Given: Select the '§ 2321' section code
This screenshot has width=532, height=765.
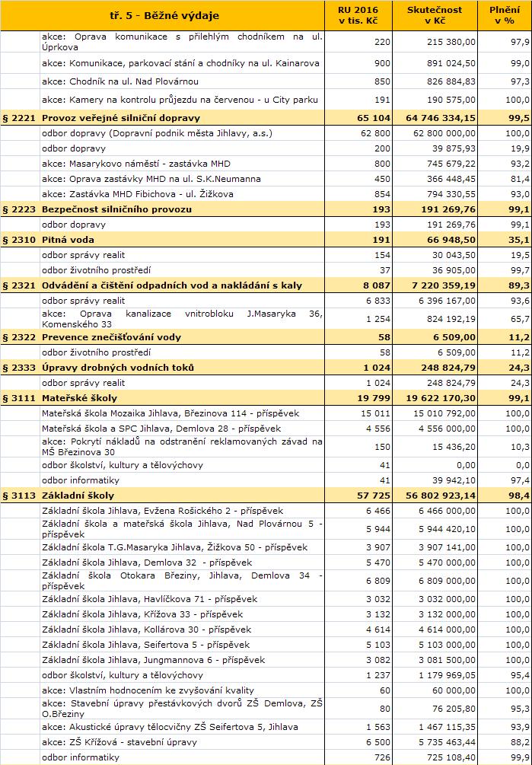Looking at the screenshot, I should click(20, 285).
